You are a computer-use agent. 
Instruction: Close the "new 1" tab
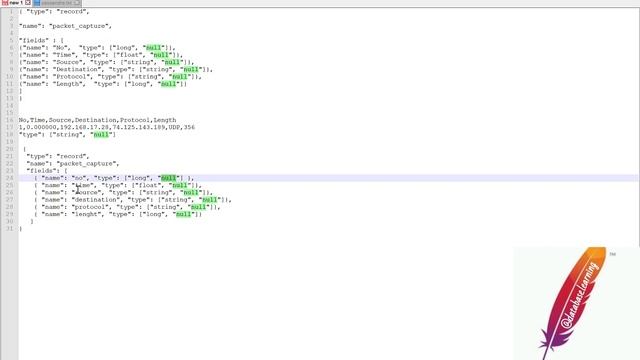[28, 3]
